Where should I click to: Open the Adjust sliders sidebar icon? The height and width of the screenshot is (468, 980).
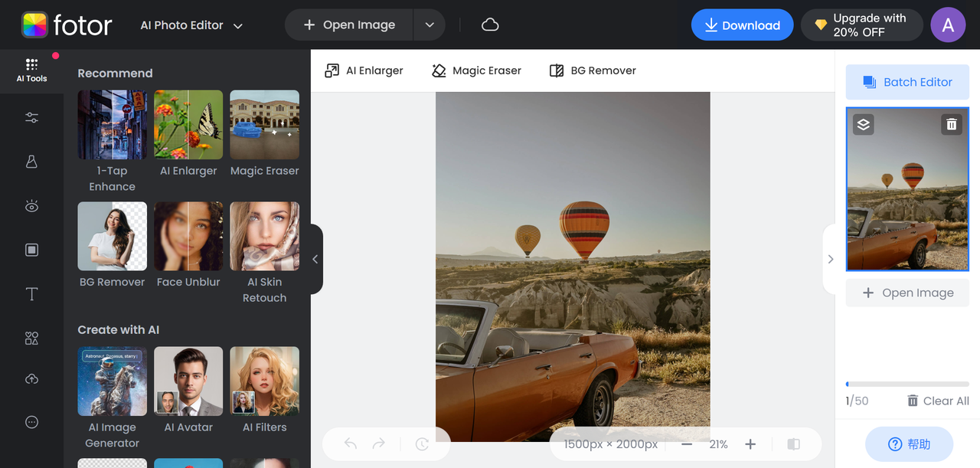(x=31, y=118)
